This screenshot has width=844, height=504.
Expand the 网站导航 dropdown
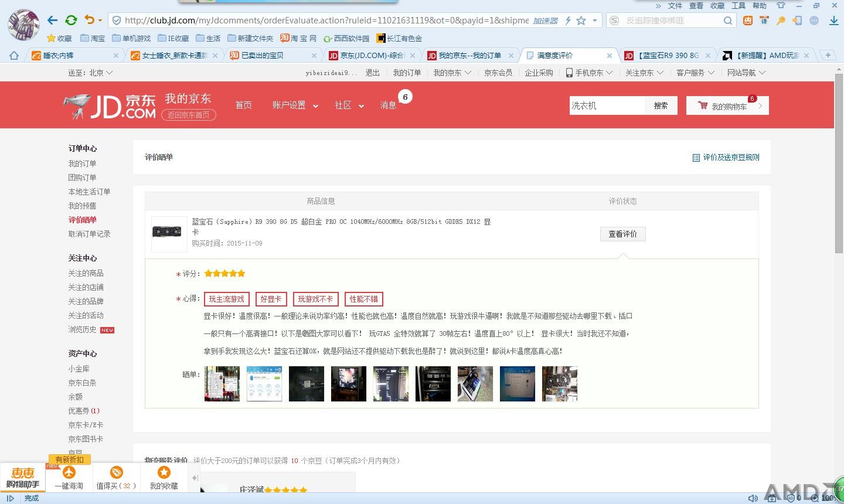pyautogui.click(x=746, y=73)
